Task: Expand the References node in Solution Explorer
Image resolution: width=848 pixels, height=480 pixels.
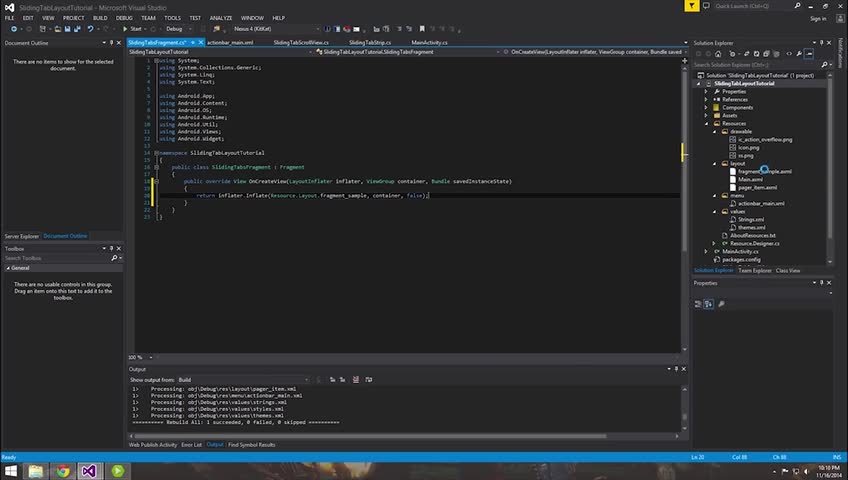Action: [x=706, y=99]
